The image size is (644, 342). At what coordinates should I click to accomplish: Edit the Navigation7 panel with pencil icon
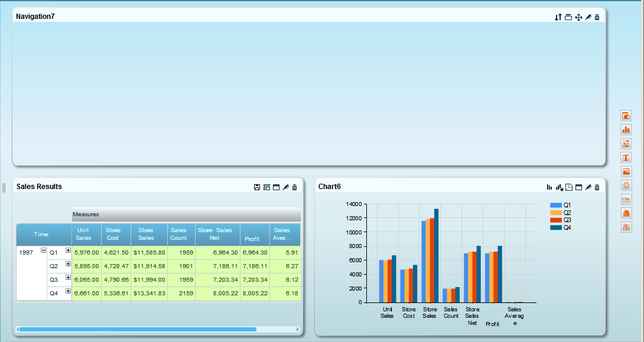[x=588, y=17]
